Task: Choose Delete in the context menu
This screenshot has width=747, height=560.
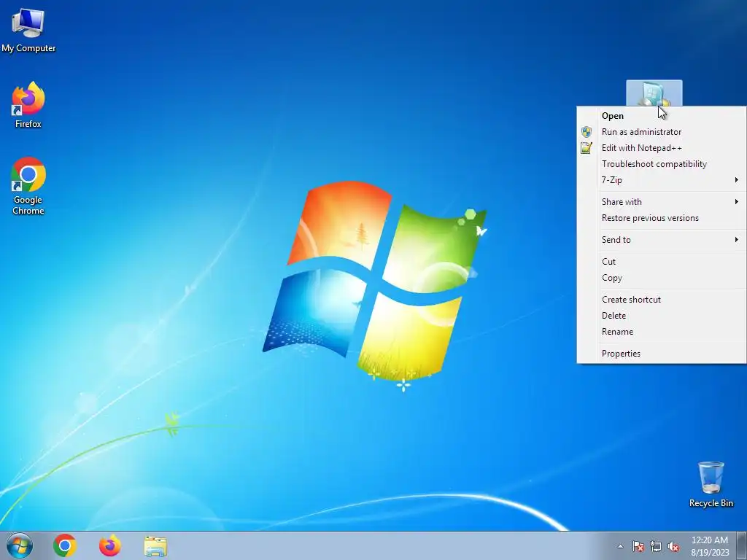Action: [x=661, y=316]
